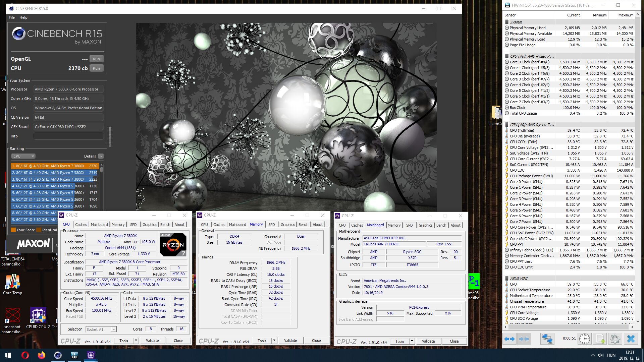Click Tools button in CPU-Z Mainboard window

[x=400, y=341]
